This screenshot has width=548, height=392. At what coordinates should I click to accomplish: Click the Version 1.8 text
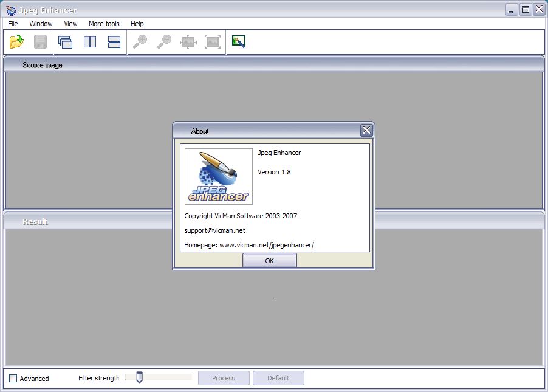[275, 172]
